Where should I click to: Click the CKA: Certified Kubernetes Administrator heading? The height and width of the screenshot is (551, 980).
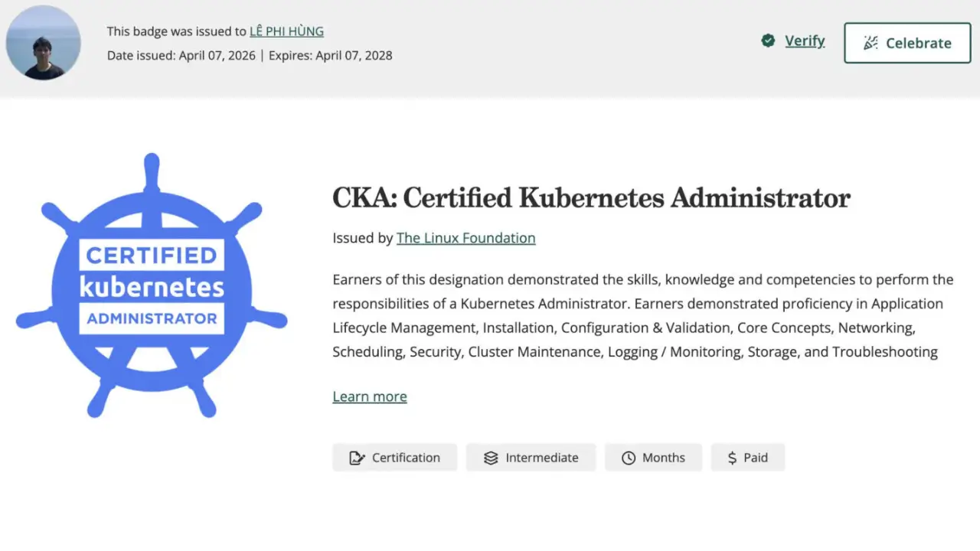tap(591, 197)
